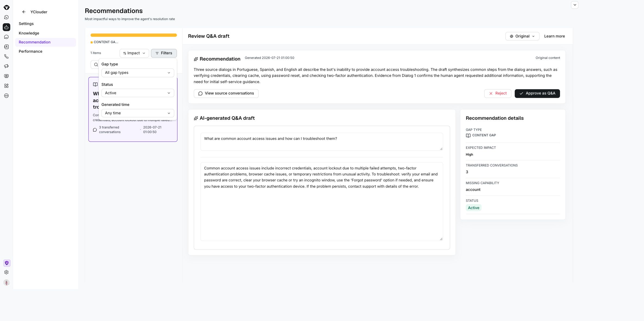This screenshot has width=644, height=321.
Task: Go back with the arrow beside YClouder
Action: pyautogui.click(x=24, y=12)
